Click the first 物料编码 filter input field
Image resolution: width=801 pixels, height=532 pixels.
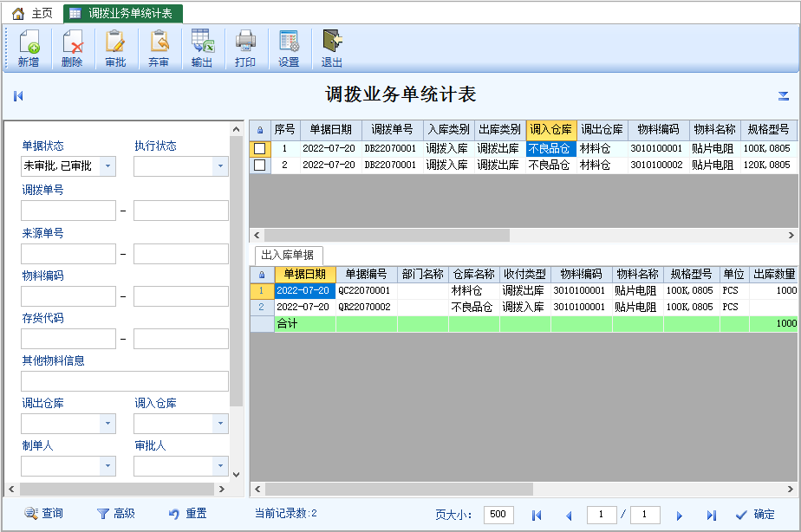pos(68,296)
